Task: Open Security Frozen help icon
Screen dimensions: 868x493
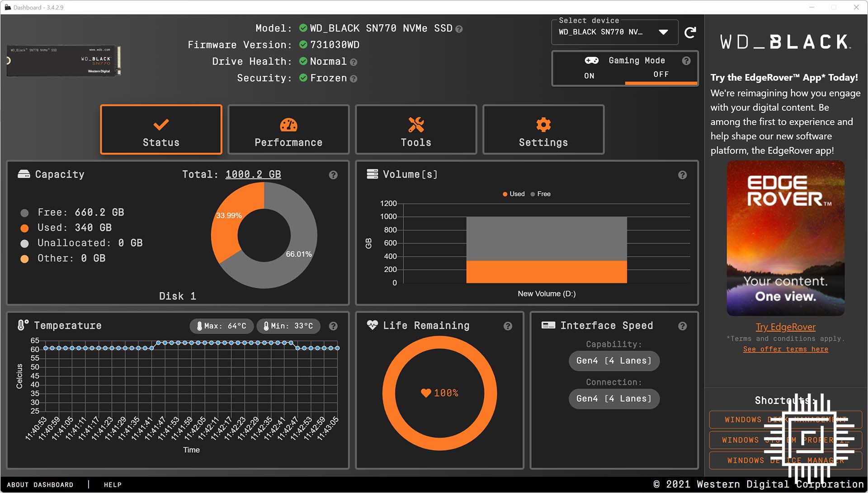Action: (354, 79)
